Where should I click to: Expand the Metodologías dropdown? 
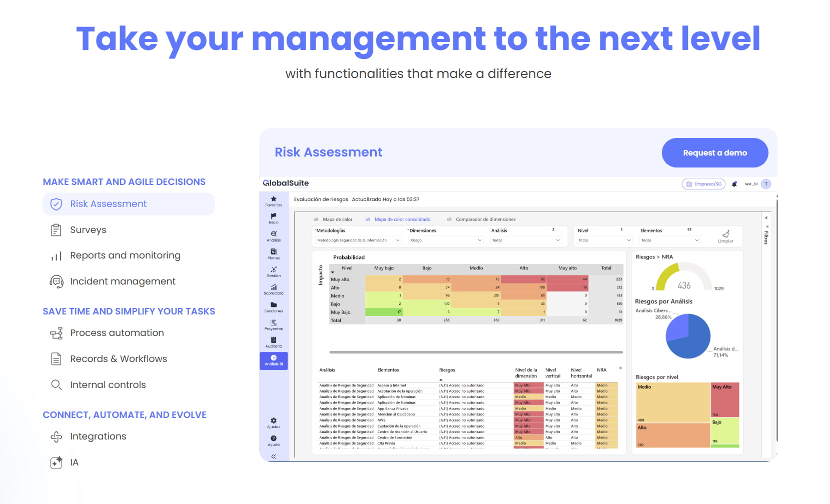tap(358, 240)
